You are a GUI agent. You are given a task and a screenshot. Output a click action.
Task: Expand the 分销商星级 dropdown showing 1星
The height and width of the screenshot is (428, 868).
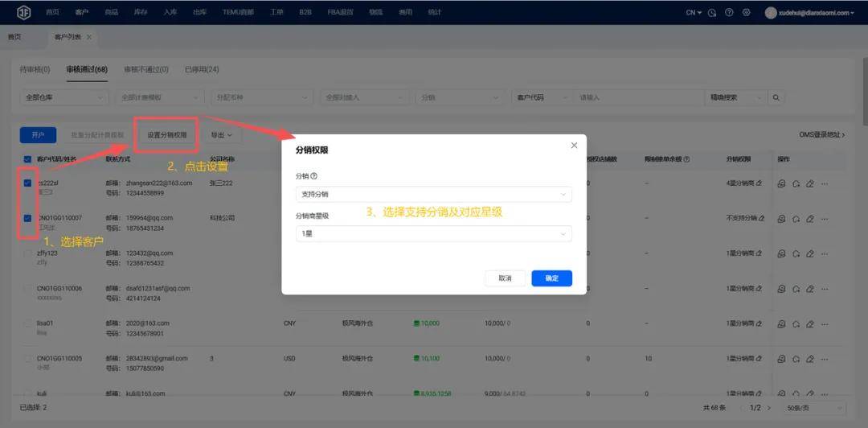[x=433, y=233]
